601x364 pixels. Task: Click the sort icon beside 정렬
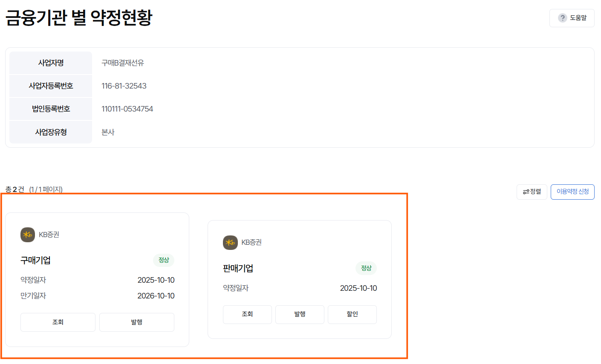click(x=526, y=192)
